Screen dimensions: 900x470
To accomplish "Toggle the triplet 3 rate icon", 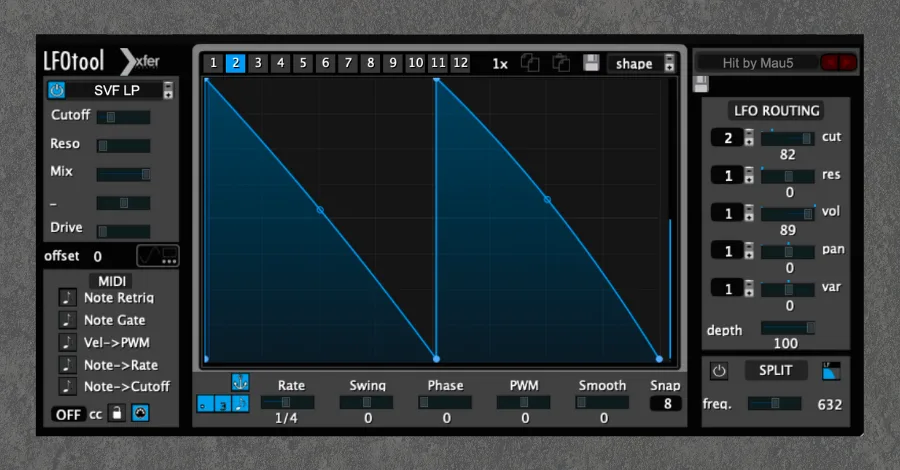I will coord(223,404).
